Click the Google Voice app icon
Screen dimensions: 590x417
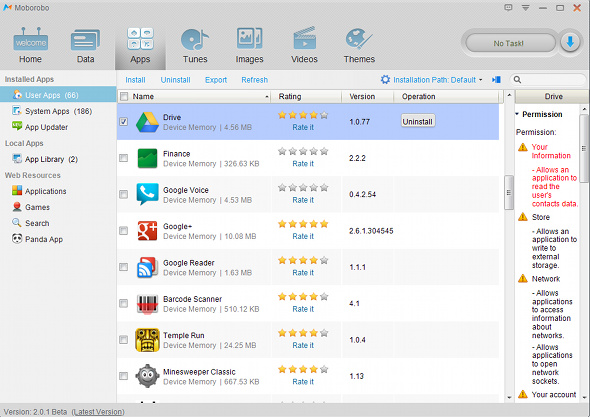tap(147, 194)
